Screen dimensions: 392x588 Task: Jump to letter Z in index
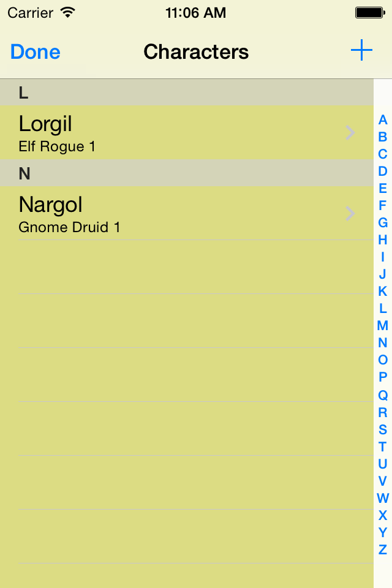tap(383, 550)
